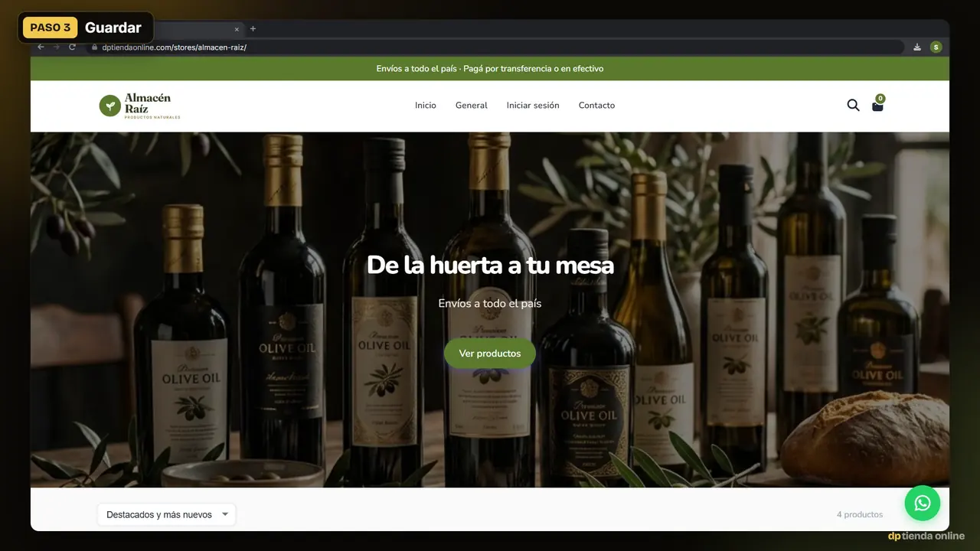This screenshot has width=980, height=551.
Task: Click the '4 productos' count text
Action: [x=860, y=515]
